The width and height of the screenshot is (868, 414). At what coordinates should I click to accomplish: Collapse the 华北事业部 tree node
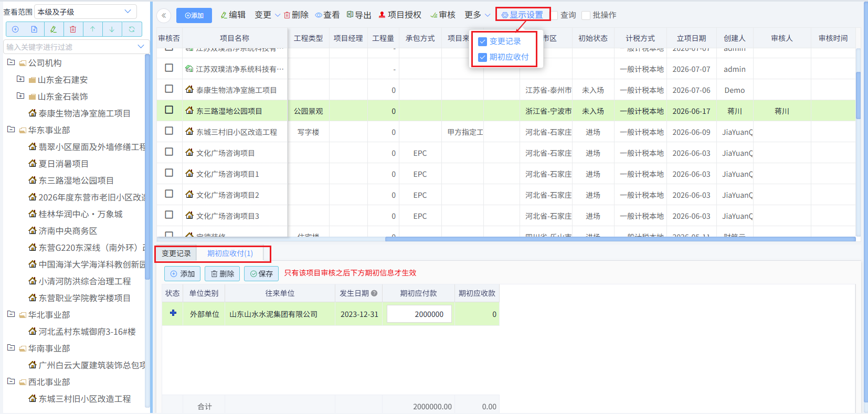pos(11,314)
